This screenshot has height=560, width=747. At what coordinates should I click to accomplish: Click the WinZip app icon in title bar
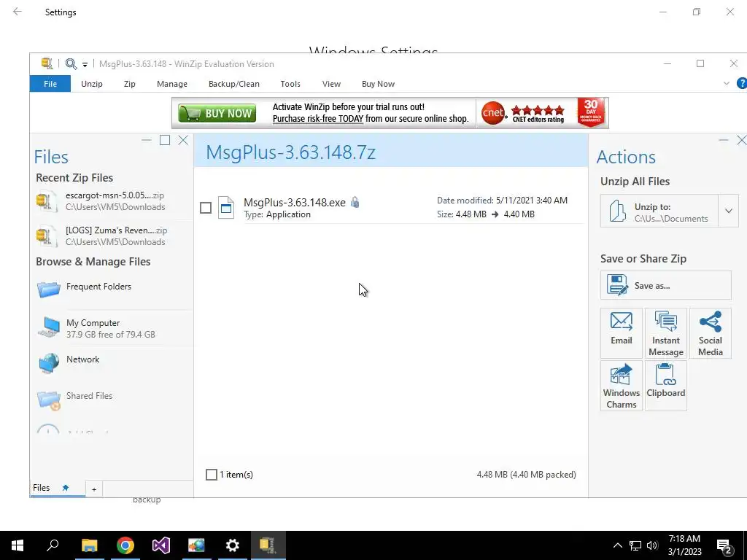pos(47,64)
